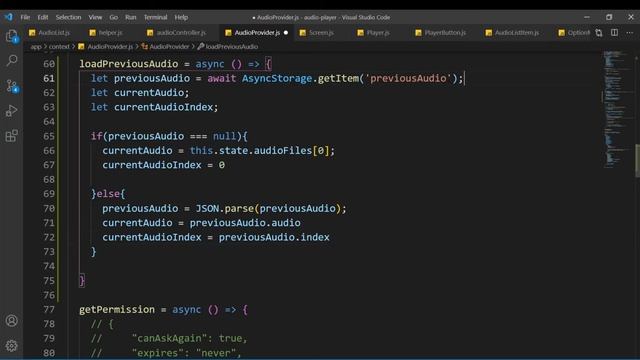This screenshot has width=640, height=360.
Task: Click 'audioFiles[0]' on line 66
Action: tap(291, 151)
